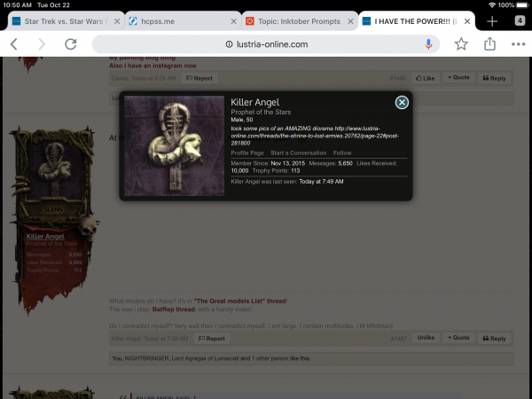The height and width of the screenshot is (399, 532).
Task: Click Reply button on Killer Angel's post
Action: coord(494,338)
